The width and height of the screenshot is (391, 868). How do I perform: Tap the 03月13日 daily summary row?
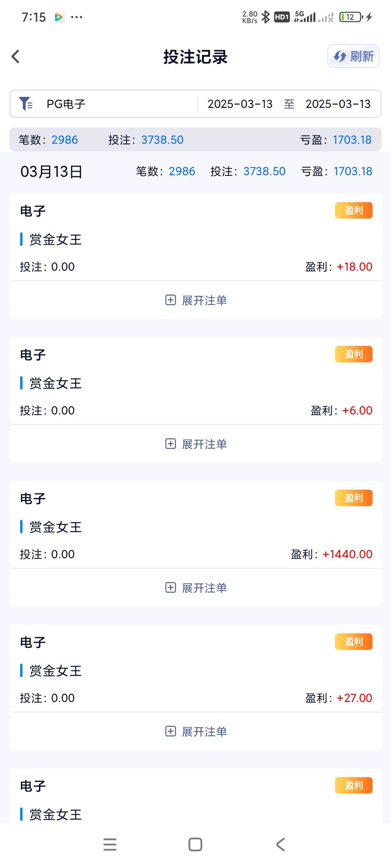click(195, 171)
